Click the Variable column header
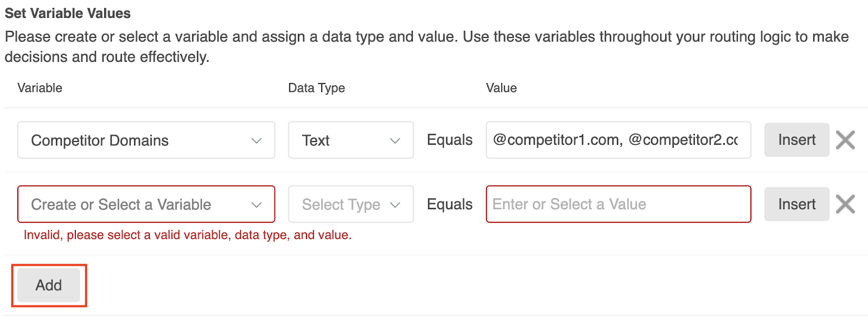The width and height of the screenshot is (868, 322). (40, 88)
